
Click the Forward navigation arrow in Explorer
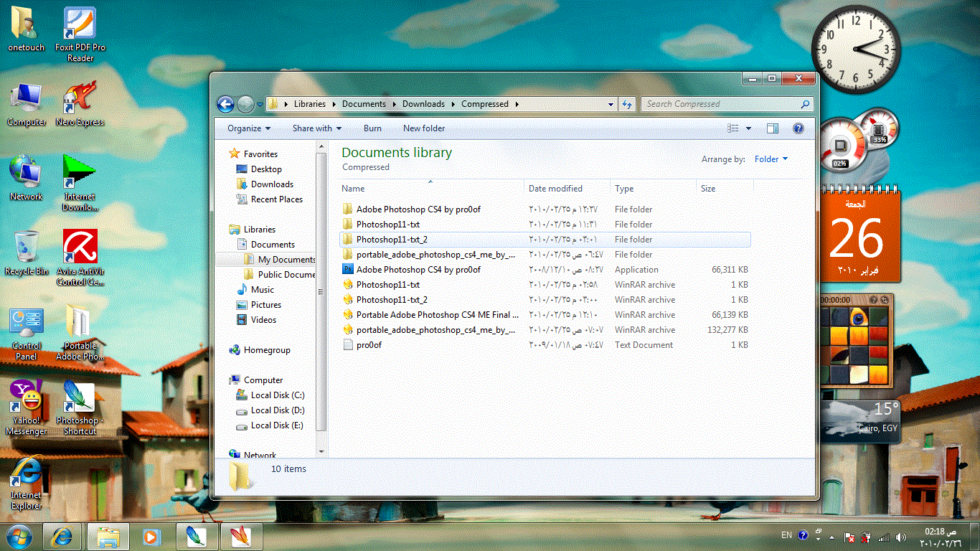click(x=245, y=104)
